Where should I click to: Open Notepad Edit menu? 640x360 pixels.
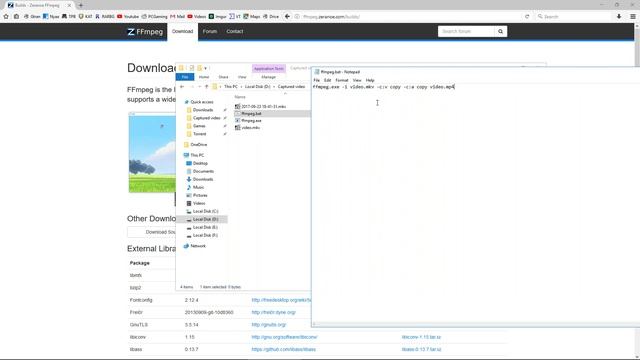(x=327, y=80)
